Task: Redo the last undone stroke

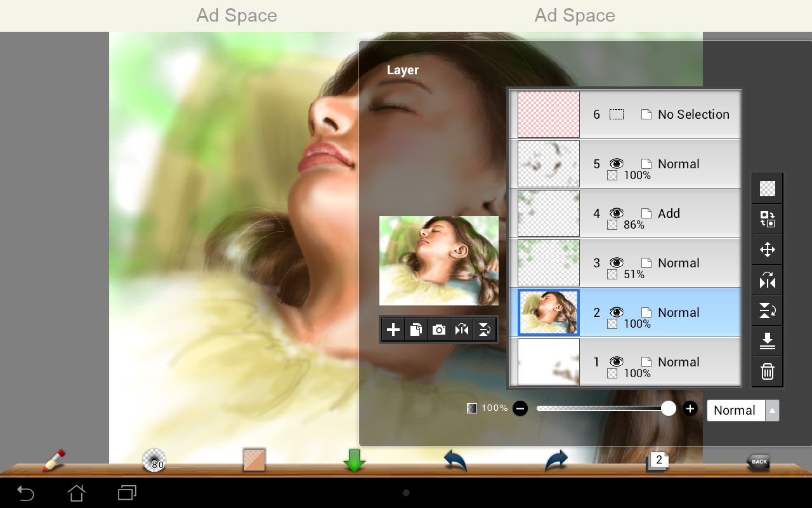Action: pos(556,460)
